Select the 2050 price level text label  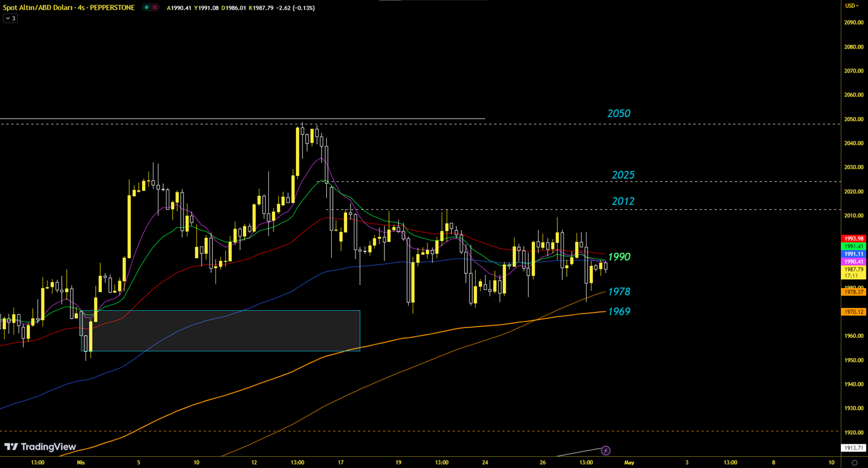[618, 114]
